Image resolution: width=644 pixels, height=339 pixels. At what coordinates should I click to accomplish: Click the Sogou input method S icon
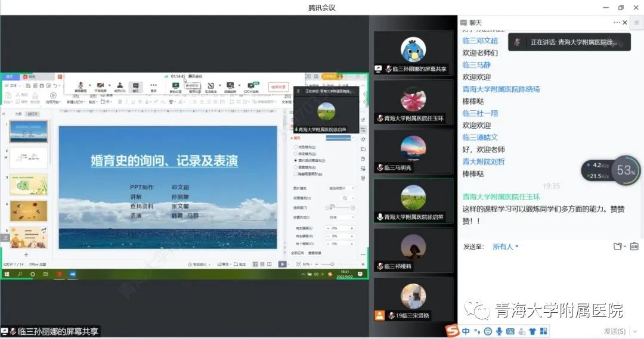pos(452,331)
